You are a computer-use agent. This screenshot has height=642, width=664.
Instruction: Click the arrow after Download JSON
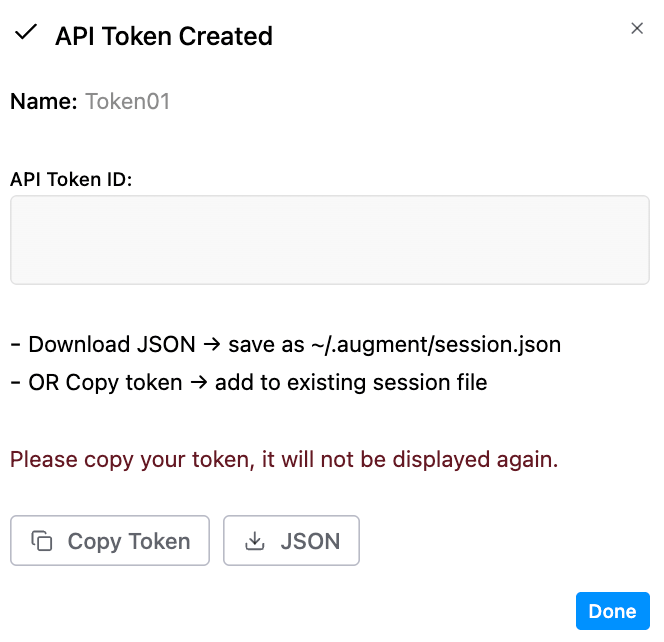212,344
